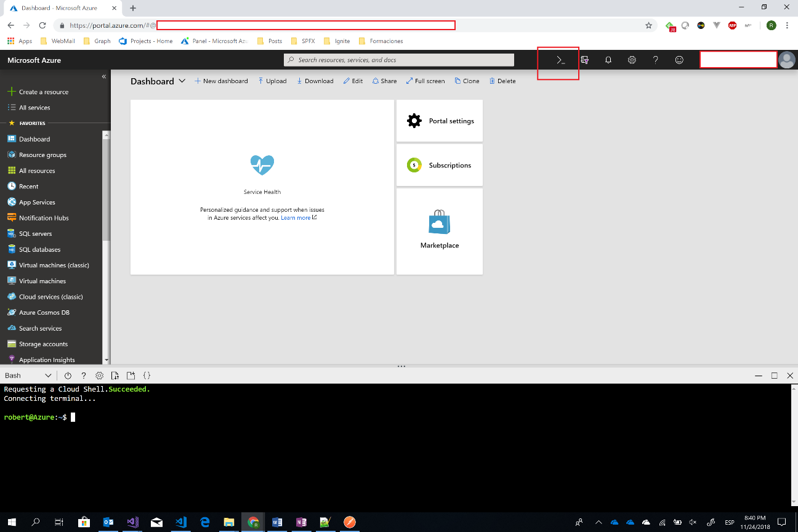Open the notifications bell in the top bar

coord(608,60)
